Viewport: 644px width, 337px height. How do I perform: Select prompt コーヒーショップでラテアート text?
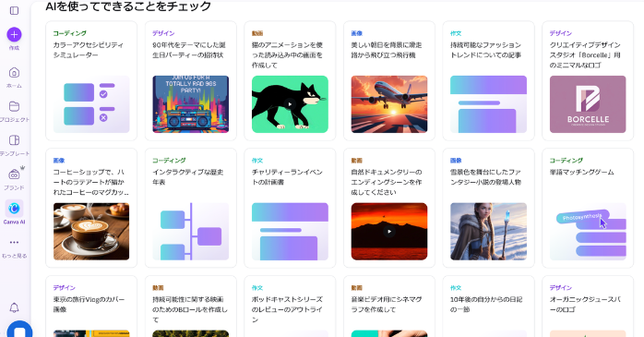click(x=90, y=182)
